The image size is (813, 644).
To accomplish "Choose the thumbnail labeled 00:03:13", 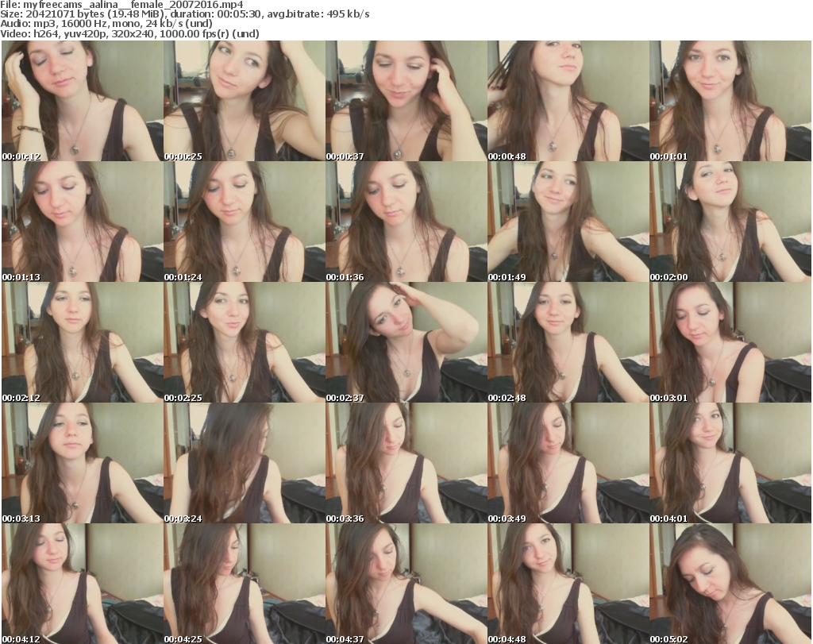I will coord(82,463).
